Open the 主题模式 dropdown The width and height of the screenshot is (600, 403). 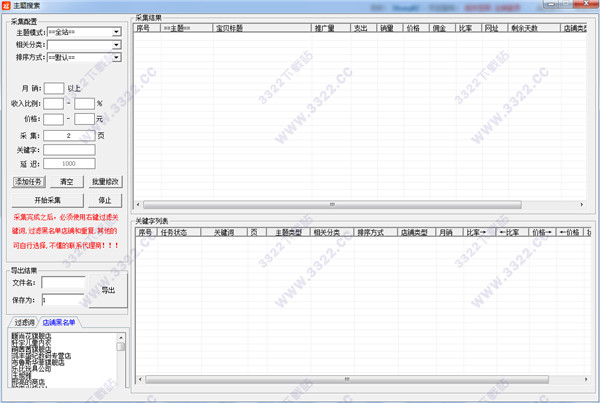[116, 32]
